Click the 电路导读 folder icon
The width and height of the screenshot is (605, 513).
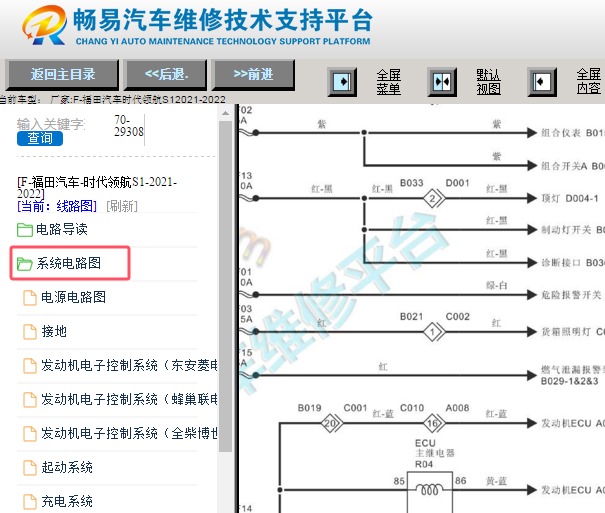[x=25, y=230]
